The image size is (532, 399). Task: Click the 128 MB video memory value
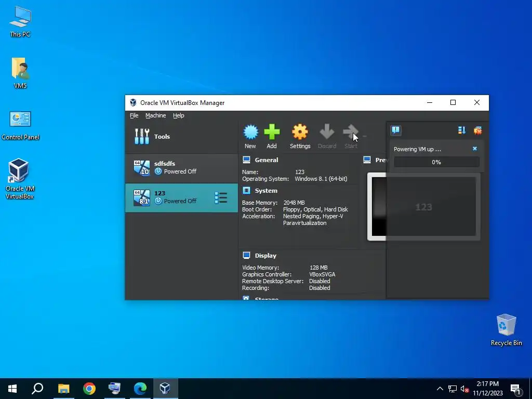coord(318,268)
